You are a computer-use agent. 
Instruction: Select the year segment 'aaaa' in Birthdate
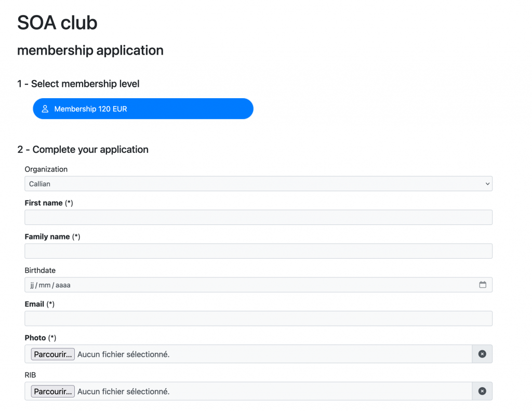[63, 285]
